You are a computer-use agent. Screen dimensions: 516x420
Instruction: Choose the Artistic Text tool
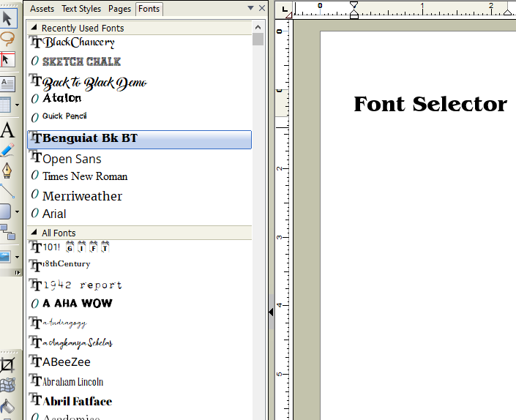[7, 131]
